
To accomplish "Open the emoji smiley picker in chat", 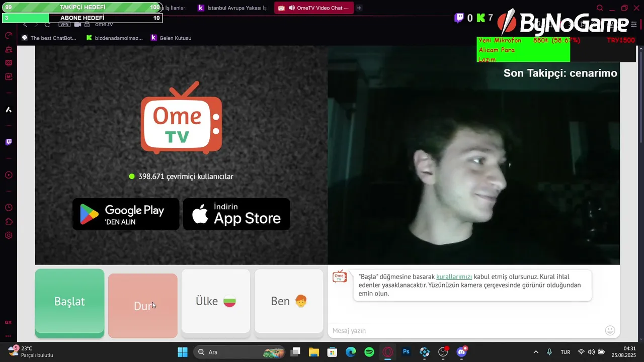I will tap(610, 330).
